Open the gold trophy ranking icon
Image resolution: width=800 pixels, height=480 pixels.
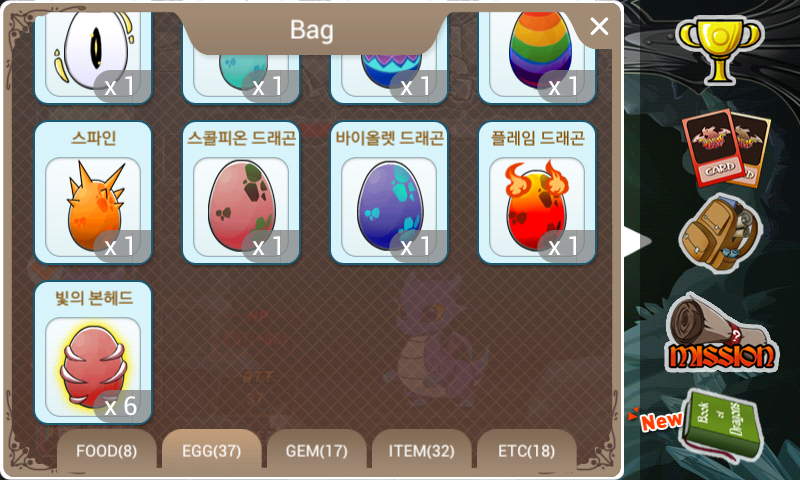click(x=719, y=48)
